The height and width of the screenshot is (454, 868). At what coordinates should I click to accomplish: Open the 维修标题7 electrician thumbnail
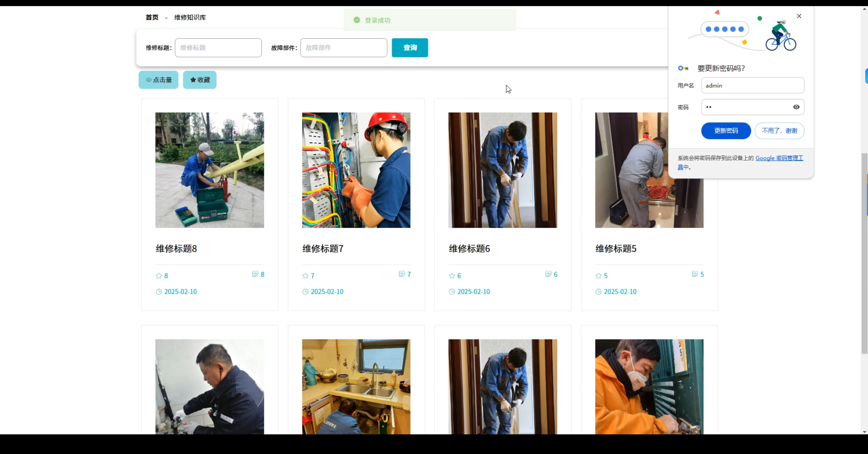(356, 170)
